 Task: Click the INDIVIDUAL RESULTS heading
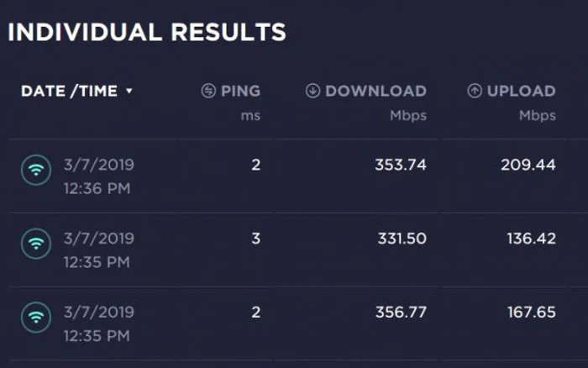147,32
